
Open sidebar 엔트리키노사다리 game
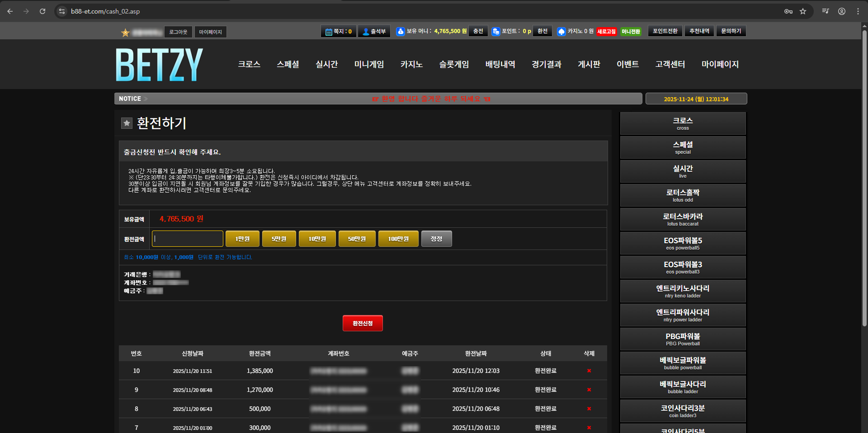683,291
